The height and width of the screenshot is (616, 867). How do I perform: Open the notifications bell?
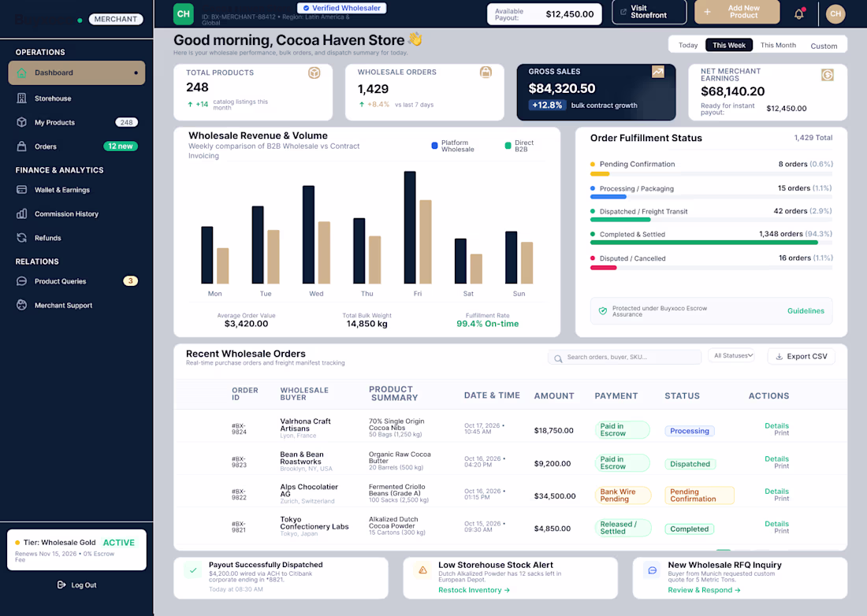coord(799,14)
